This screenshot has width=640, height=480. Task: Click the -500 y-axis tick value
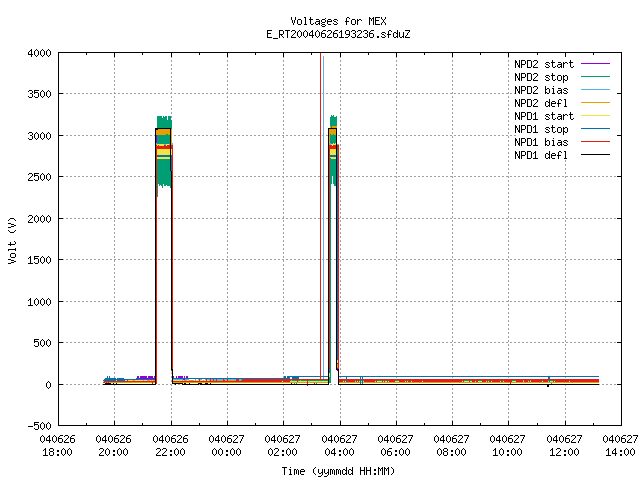tap(40, 426)
